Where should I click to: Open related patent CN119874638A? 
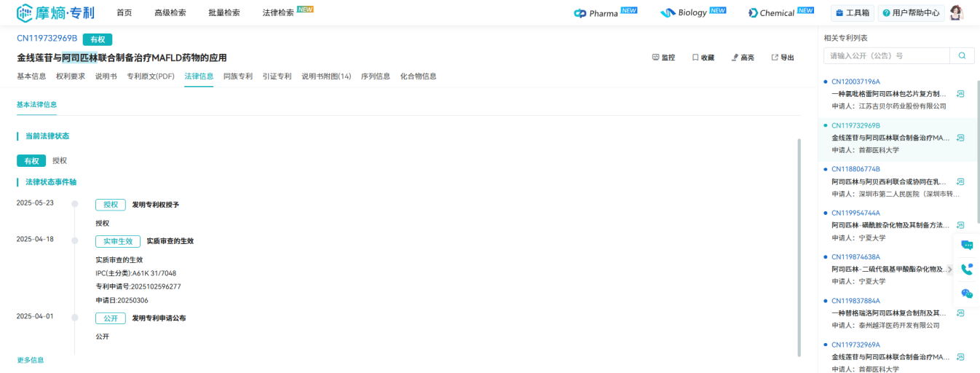coord(855,256)
